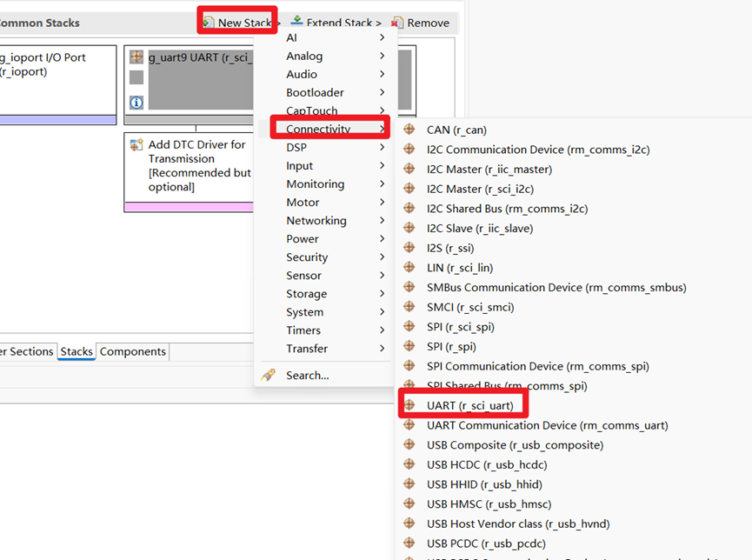The image size is (752, 560).
Task: Click the Extend Stack button
Action: pos(336,23)
